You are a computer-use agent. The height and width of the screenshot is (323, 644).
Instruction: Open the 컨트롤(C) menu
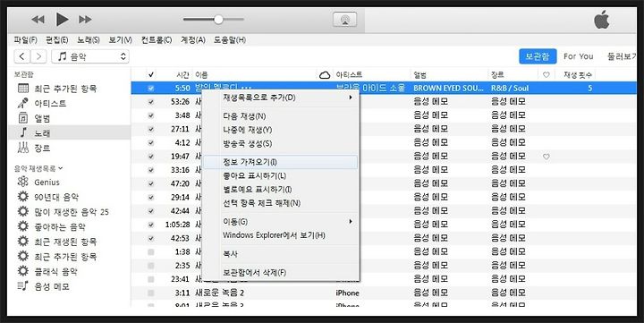click(x=157, y=40)
